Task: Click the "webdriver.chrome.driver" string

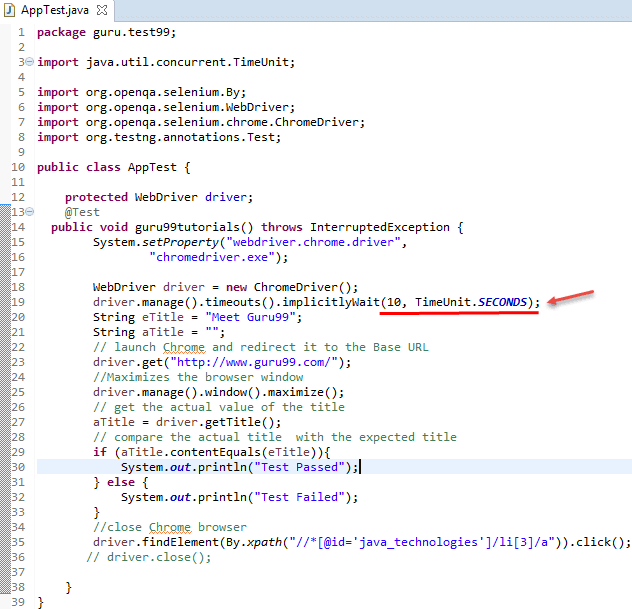Action: (x=313, y=242)
